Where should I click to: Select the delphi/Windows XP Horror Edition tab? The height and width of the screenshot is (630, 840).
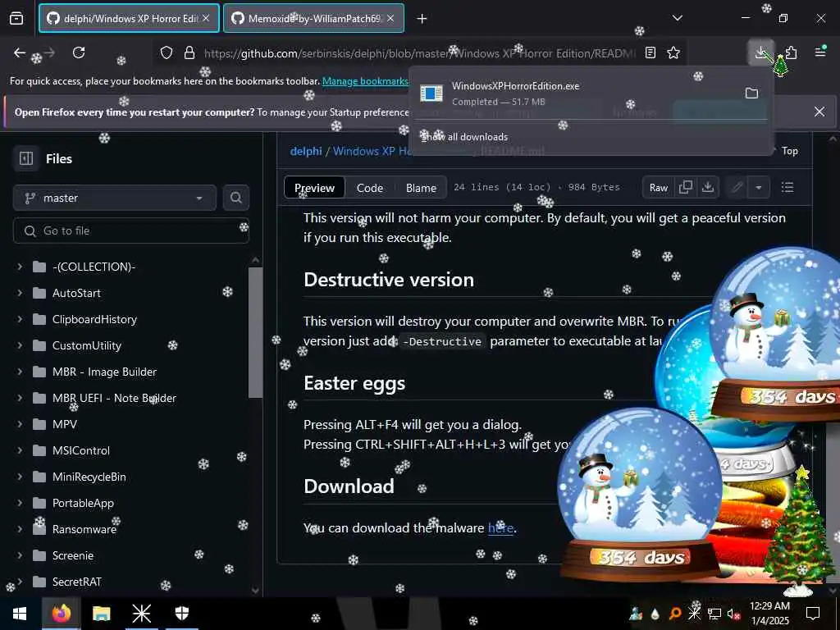coord(129,18)
